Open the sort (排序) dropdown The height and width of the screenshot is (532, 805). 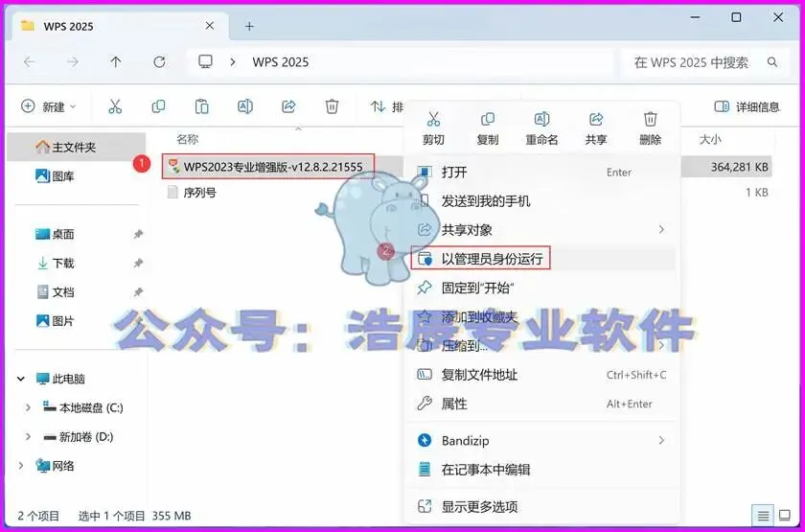[x=387, y=106]
